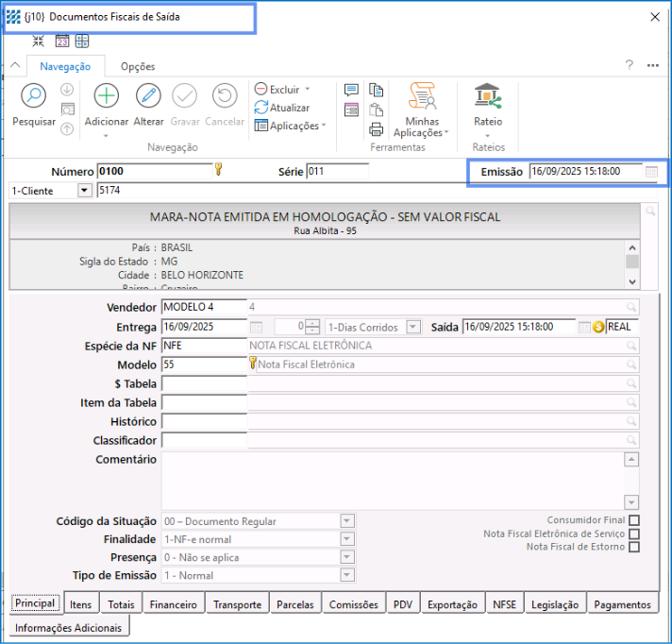
Task: Open the Financeiro tab
Action: click(174, 604)
